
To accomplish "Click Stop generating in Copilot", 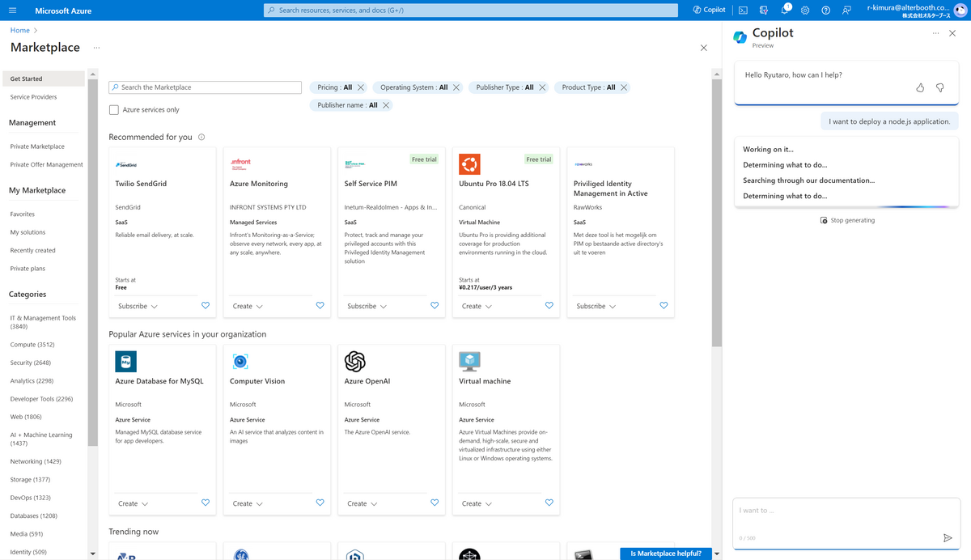I will (847, 220).
